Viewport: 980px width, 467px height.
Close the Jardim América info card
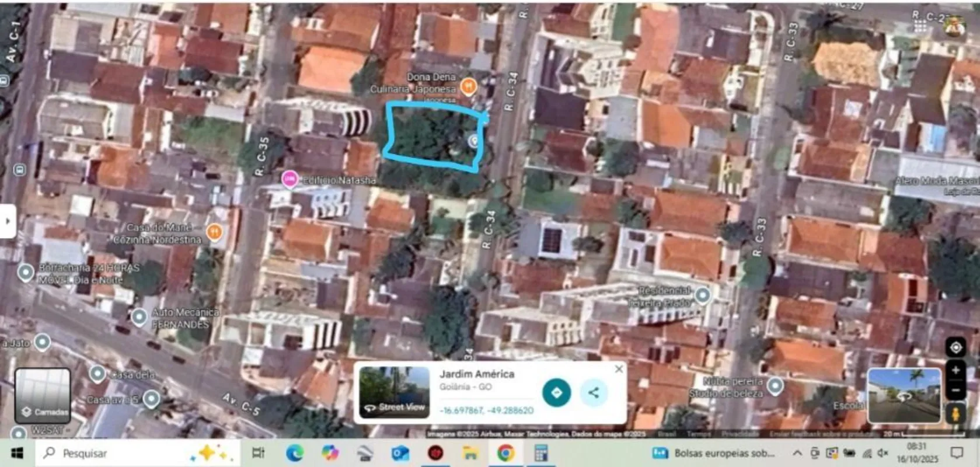tap(619, 369)
